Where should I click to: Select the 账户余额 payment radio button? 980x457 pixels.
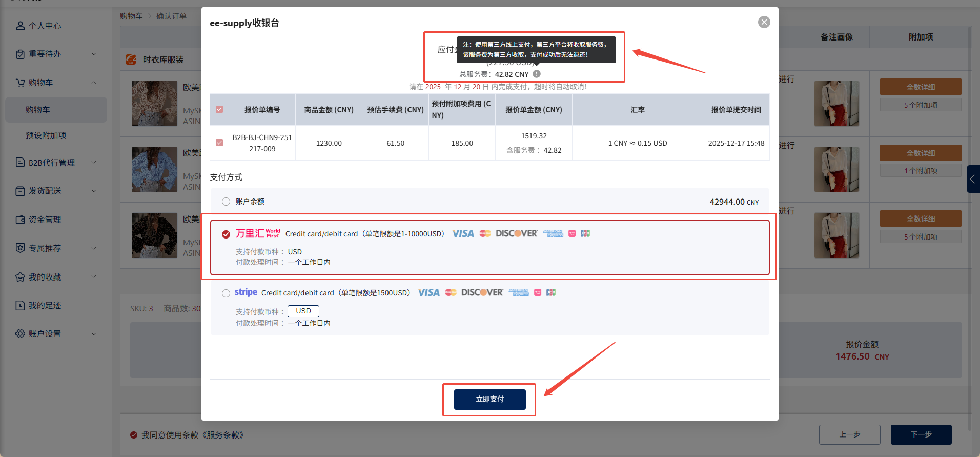coord(226,202)
